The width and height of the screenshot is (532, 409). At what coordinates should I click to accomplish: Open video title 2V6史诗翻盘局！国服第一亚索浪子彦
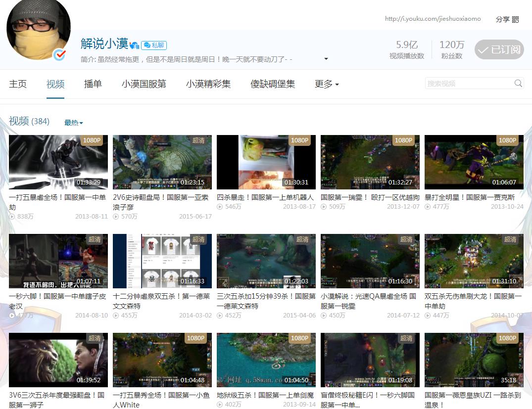(x=161, y=202)
